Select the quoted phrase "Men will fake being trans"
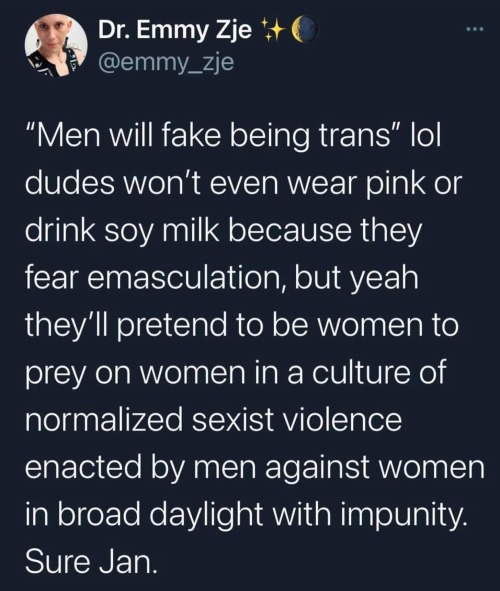This screenshot has width=500, height=591. (214, 136)
